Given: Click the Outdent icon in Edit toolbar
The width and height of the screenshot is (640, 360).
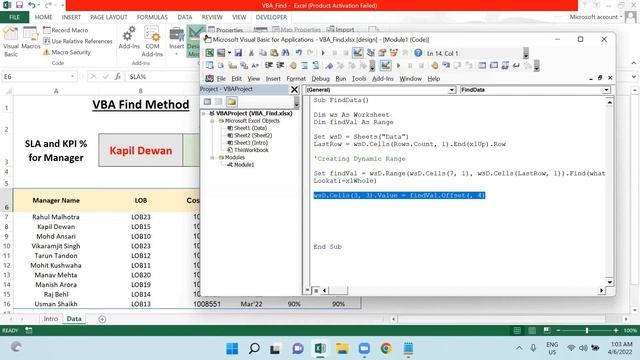Looking at the screenshot, I should [280, 65].
